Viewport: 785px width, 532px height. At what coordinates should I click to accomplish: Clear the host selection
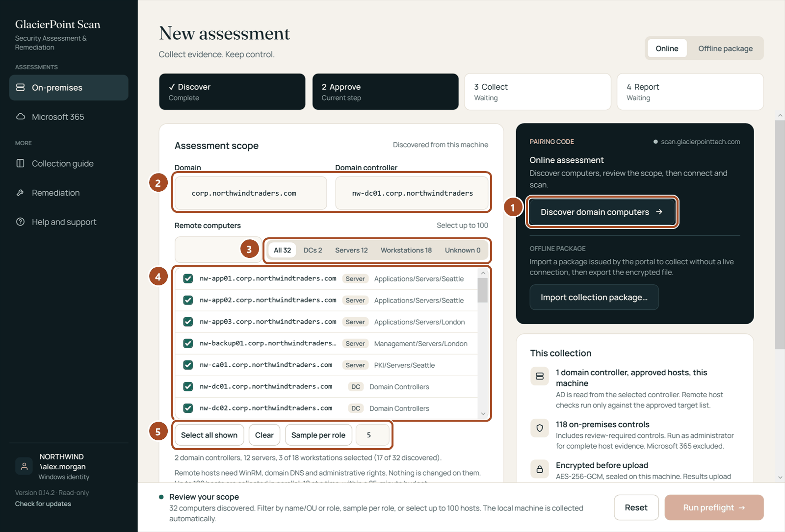[264, 435]
